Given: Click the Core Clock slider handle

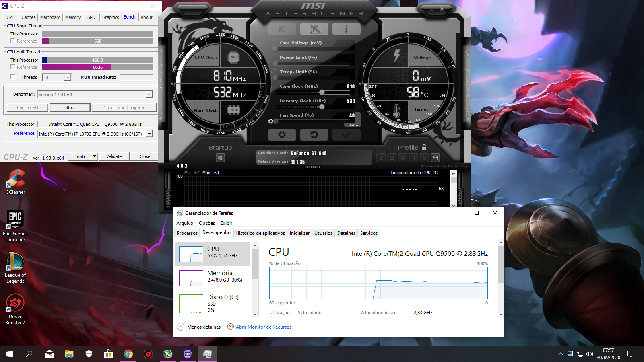Looking at the screenshot, I should click(322, 93).
